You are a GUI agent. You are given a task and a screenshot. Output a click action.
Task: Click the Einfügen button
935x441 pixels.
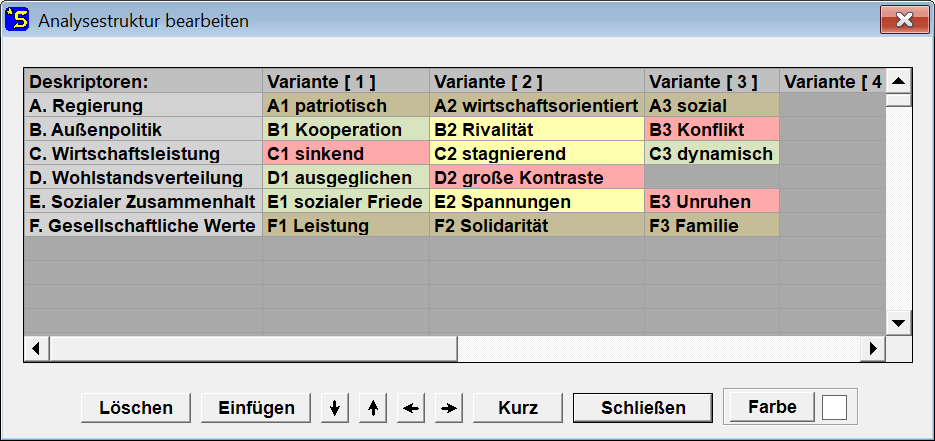click(256, 408)
